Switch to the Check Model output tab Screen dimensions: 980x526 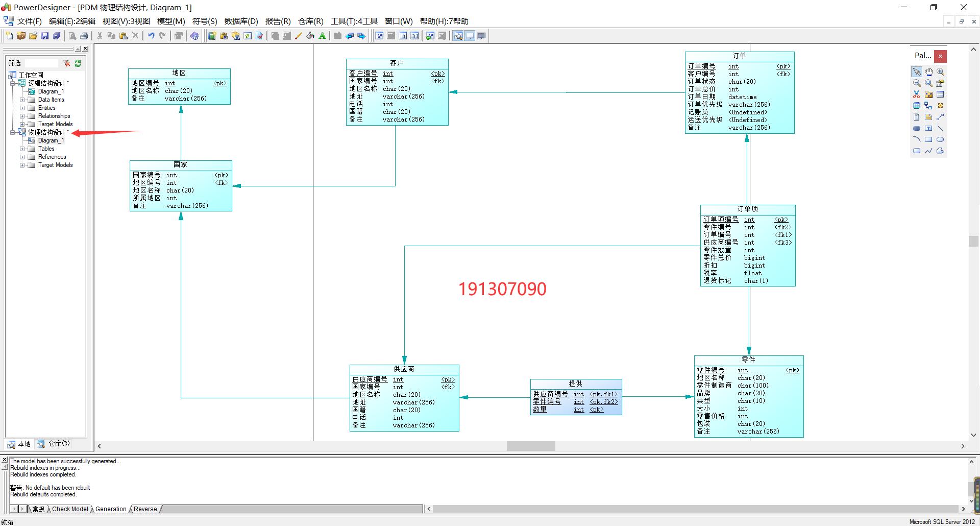point(70,509)
